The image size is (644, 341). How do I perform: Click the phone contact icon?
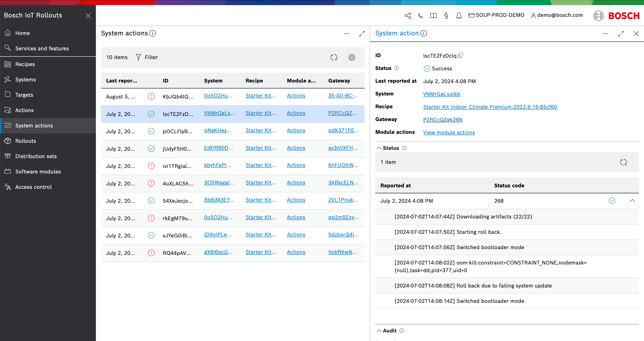click(x=420, y=16)
